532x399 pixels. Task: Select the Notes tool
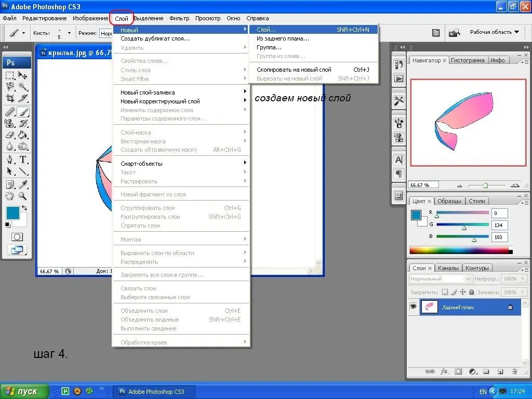tap(10, 184)
